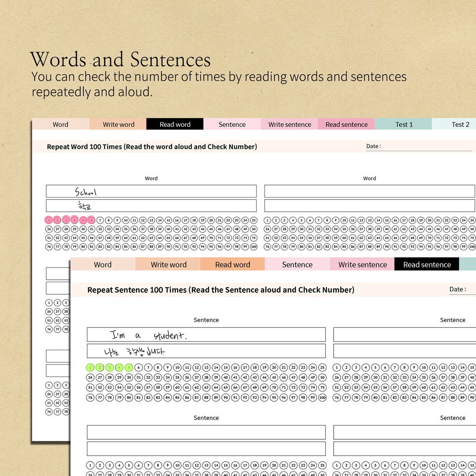
Task: Switch to the Test 2 tab
Action: coord(460,124)
